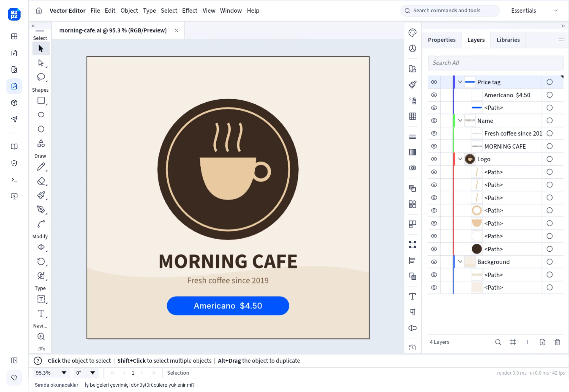Open the İş belgeleri article link
This screenshot has width=569, height=392.
click(x=139, y=385)
